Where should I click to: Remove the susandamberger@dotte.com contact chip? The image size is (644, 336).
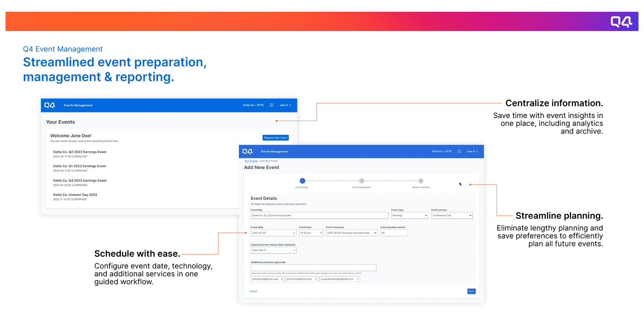tap(358, 279)
